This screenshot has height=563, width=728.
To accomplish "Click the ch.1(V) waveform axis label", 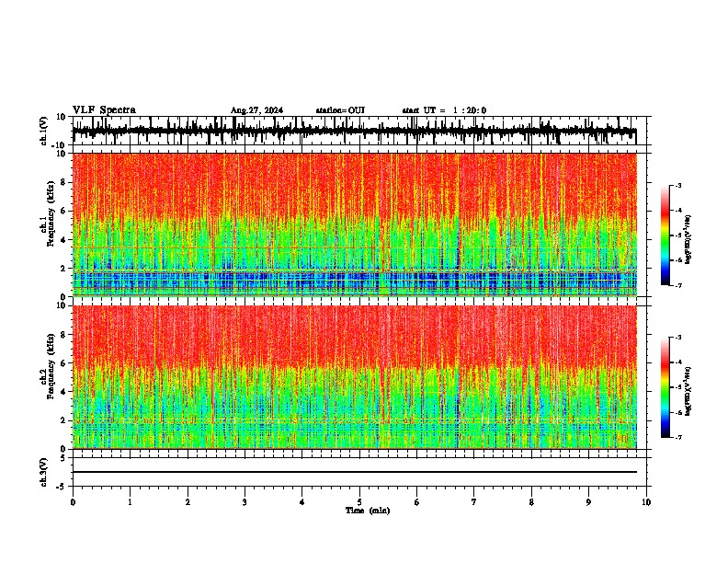I will point(44,132).
